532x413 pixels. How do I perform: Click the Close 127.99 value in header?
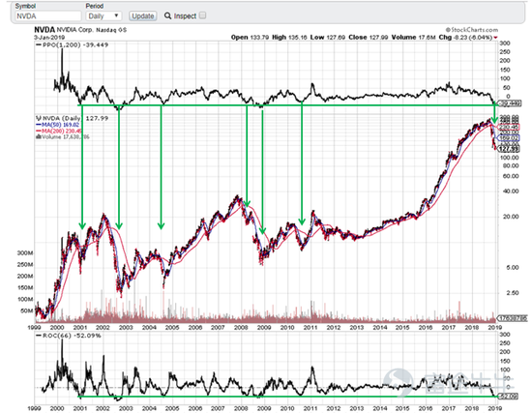coord(369,38)
